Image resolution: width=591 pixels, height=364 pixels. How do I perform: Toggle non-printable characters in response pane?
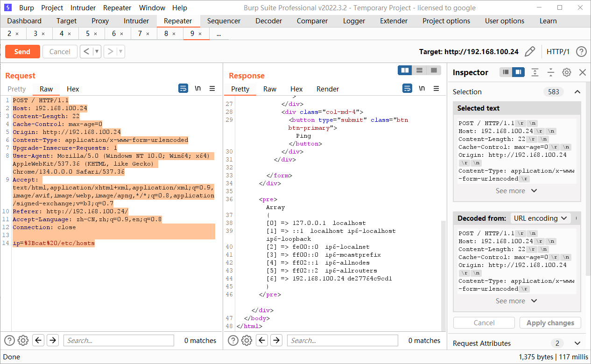coord(422,89)
